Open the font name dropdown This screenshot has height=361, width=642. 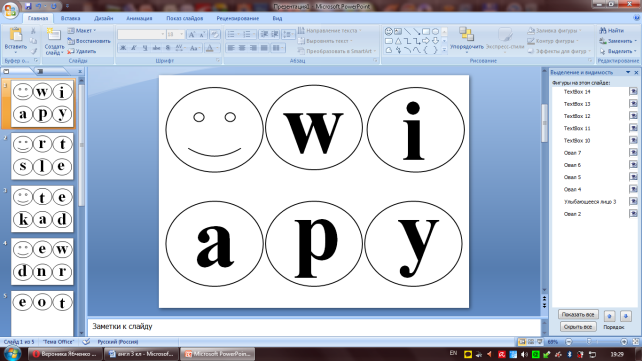163,34
